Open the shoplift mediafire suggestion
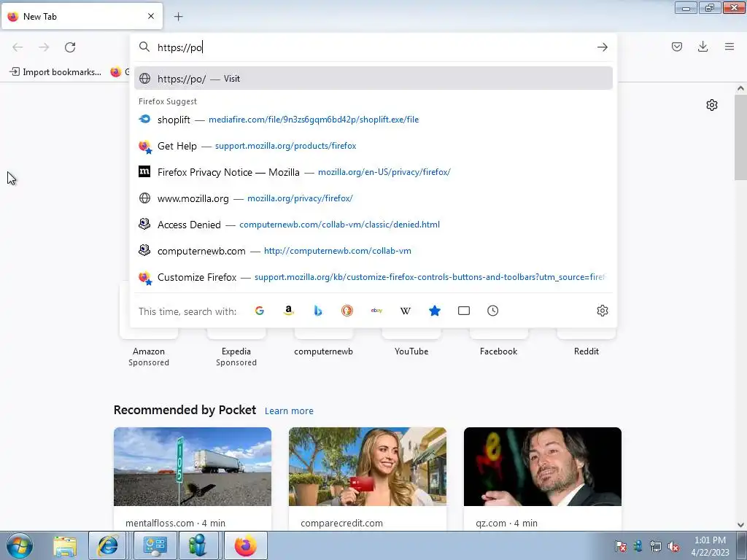This screenshot has width=747, height=560. coord(373,120)
